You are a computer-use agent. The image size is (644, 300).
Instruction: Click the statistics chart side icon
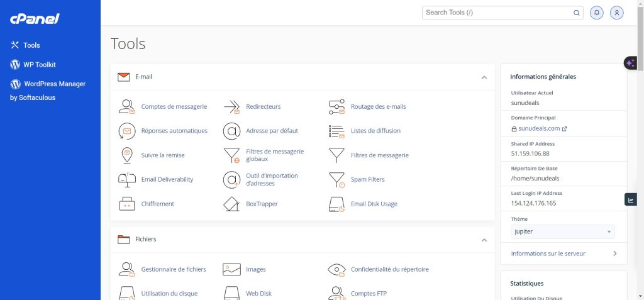point(631,200)
